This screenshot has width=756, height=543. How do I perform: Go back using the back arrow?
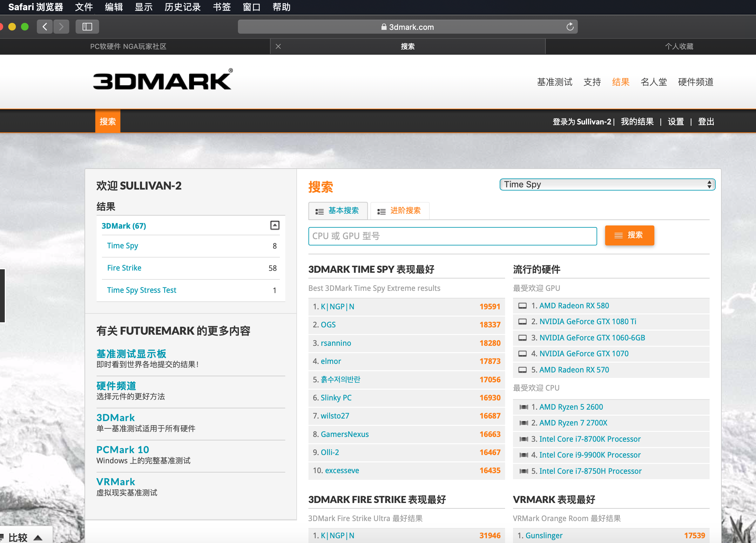tap(45, 27)
